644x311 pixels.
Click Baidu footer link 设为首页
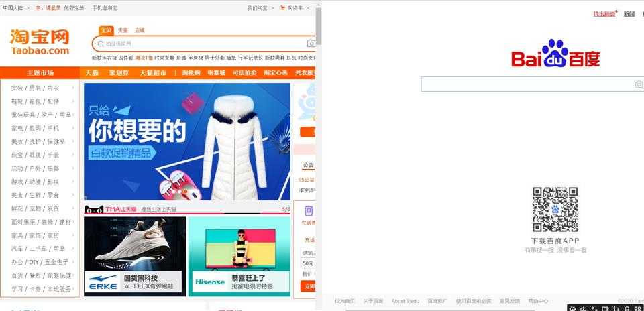click(345, 301)
